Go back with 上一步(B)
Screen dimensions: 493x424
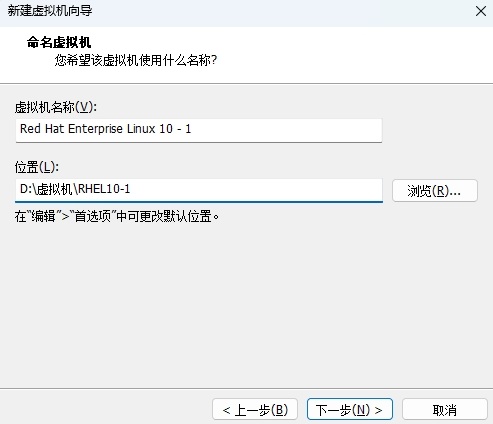click(x=255, y=410)
